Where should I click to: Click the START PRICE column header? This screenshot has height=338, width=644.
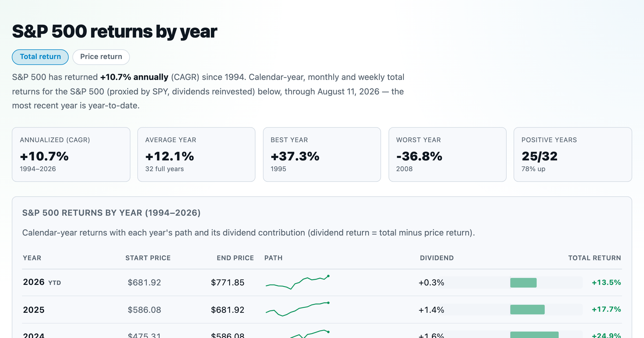point(148,258)
